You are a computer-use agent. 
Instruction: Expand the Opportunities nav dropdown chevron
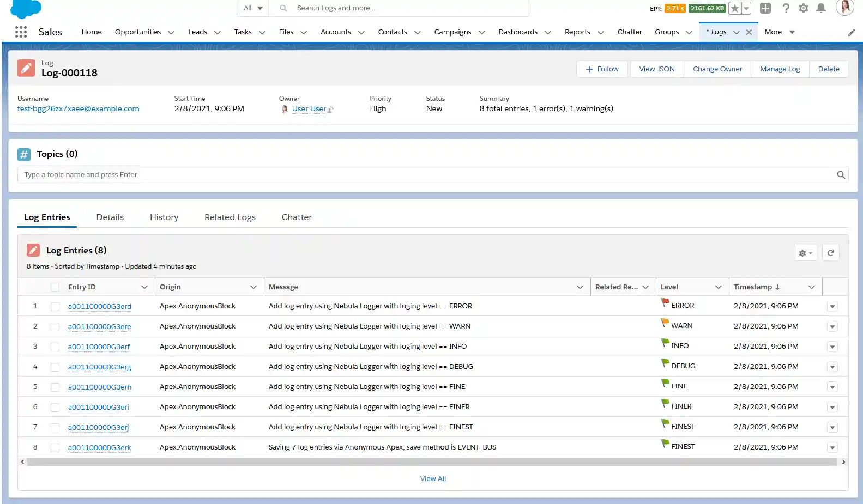(x=171, y=33)
